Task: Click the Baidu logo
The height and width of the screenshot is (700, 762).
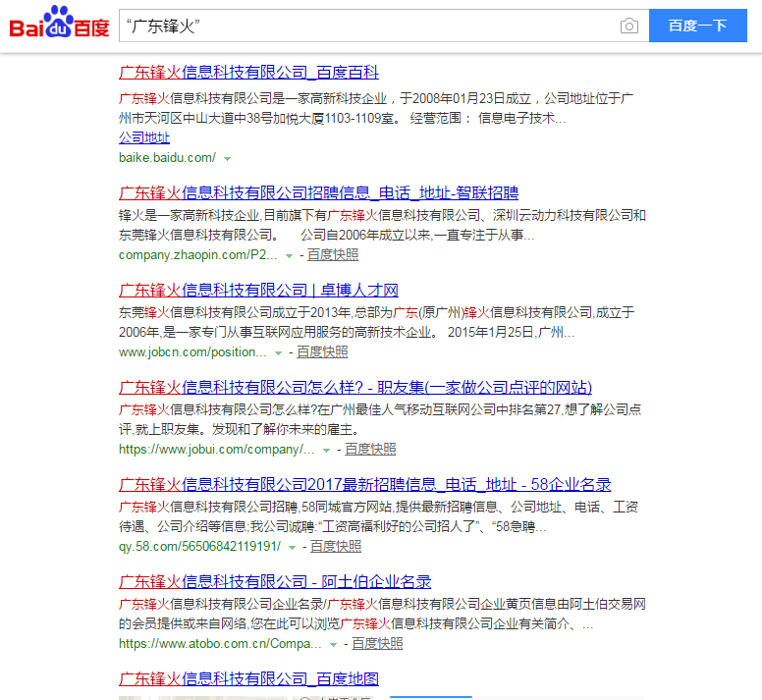Action: click(x=59, y=23)
